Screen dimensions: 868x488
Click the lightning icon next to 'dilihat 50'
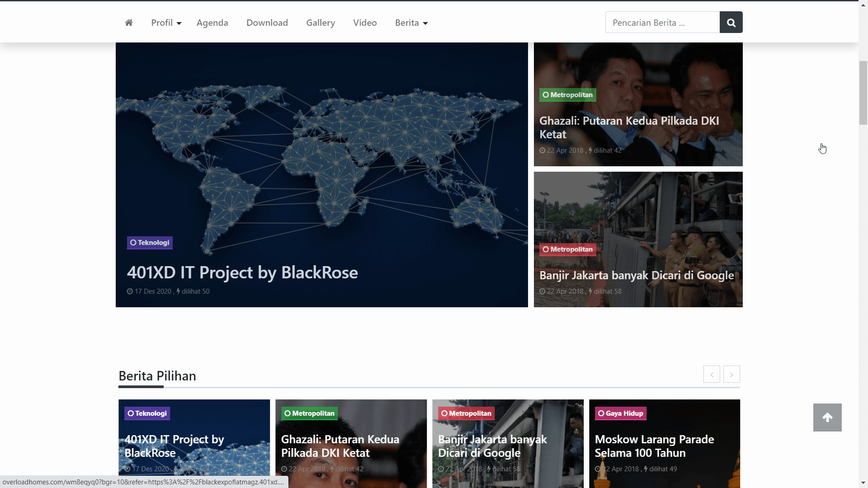point(179,291)
